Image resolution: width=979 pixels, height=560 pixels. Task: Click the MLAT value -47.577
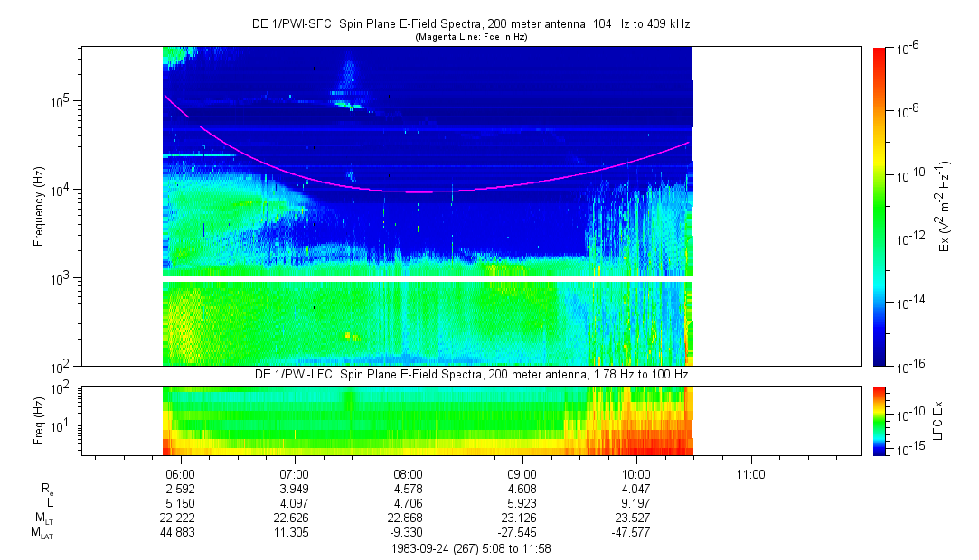coord(632,533)
